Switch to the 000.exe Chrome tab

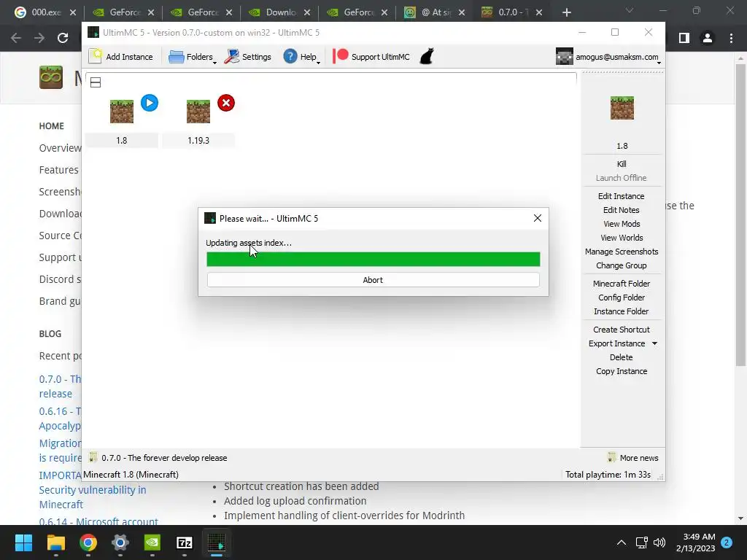point(45,12)
